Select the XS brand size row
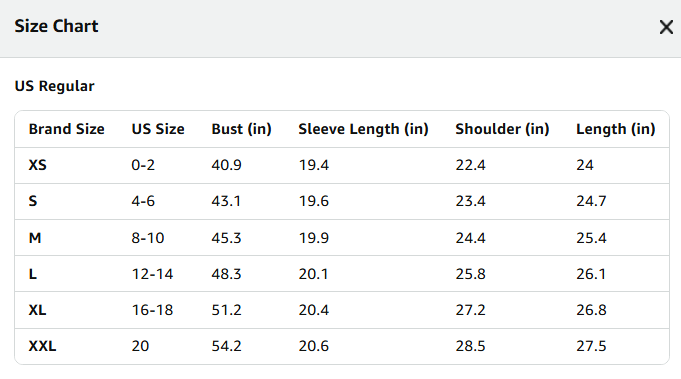This screenshot has height=379, width=681. click(342, 165)
